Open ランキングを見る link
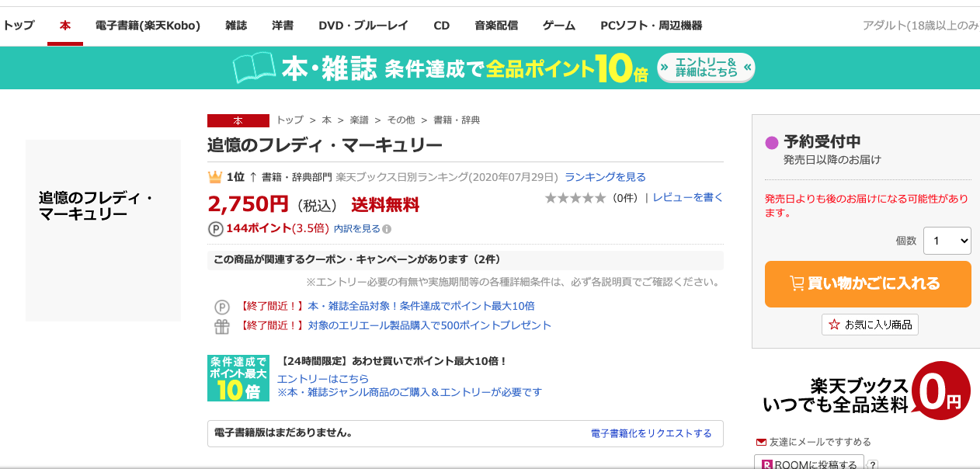980x469 pixels. (x=605, y=177)
